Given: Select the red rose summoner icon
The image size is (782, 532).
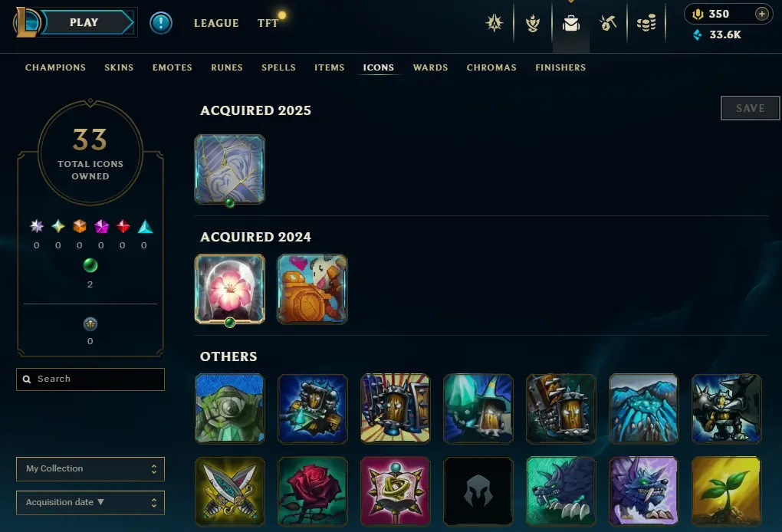Looking at the screenshot, I should pyautogui.click(x=313, y=491).
